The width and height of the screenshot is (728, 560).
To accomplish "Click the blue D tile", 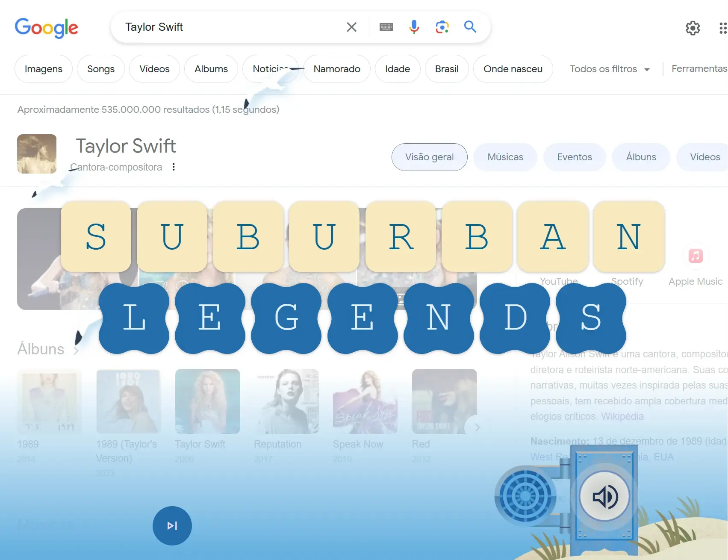I will click(x=515, y=318).
